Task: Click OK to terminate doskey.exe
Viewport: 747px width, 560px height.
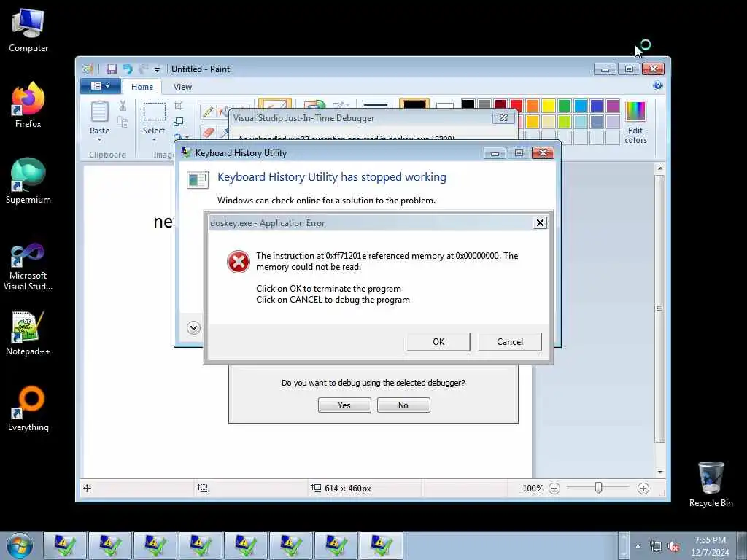Action: [438, 342]
